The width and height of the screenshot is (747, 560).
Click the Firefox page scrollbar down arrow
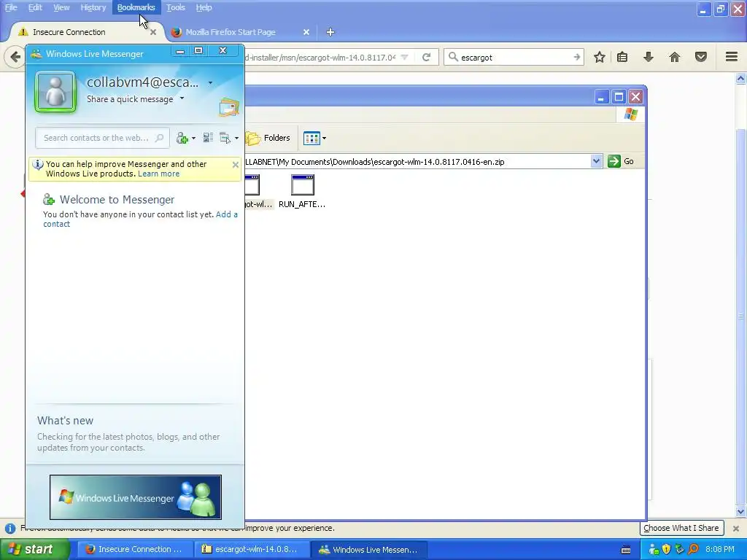[x=741, y=512]
